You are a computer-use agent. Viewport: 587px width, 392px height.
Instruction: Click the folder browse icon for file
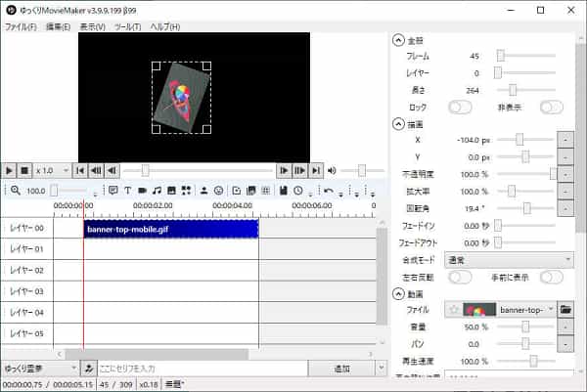click(x=565, y=310)
